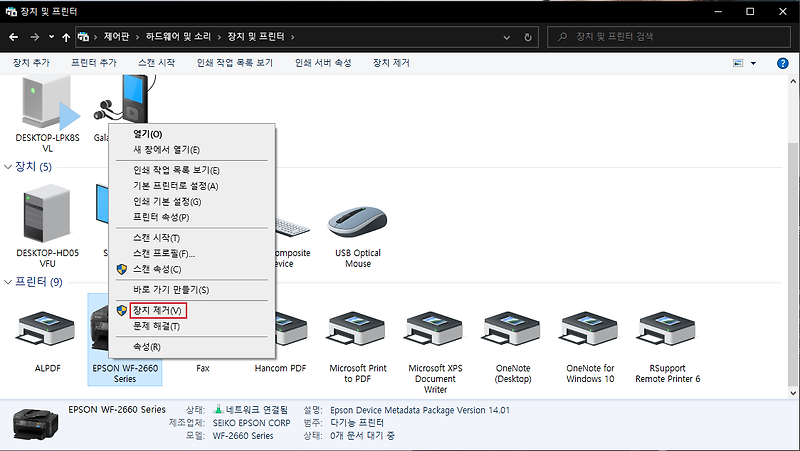Change the view layout icon
The width and height of the screenshot is (800, 451).
coord(738,63)
